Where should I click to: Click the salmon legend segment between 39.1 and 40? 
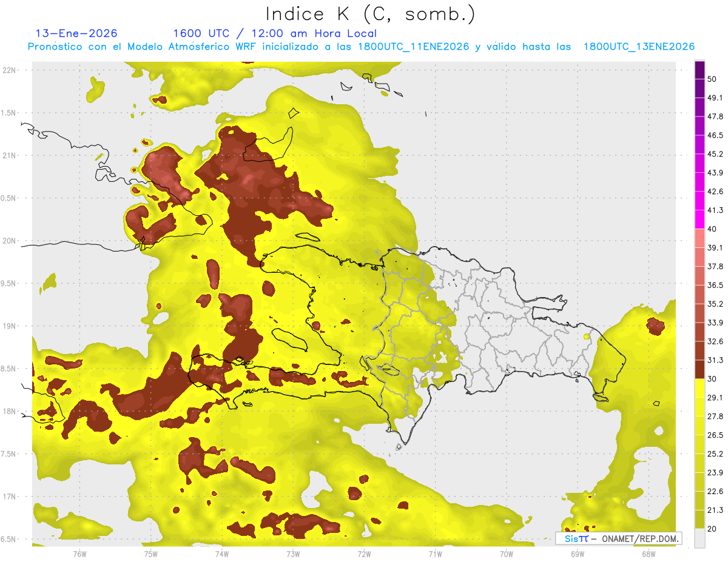tap(699, 238)
